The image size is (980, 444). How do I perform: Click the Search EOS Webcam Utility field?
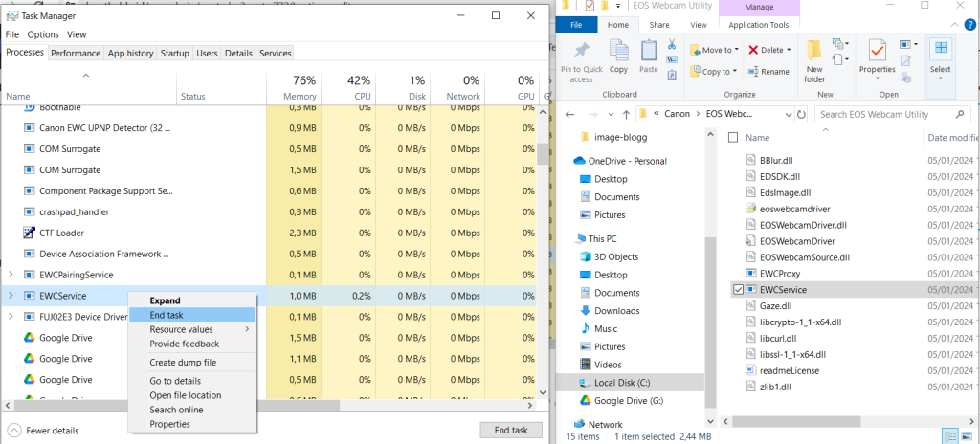893,115
